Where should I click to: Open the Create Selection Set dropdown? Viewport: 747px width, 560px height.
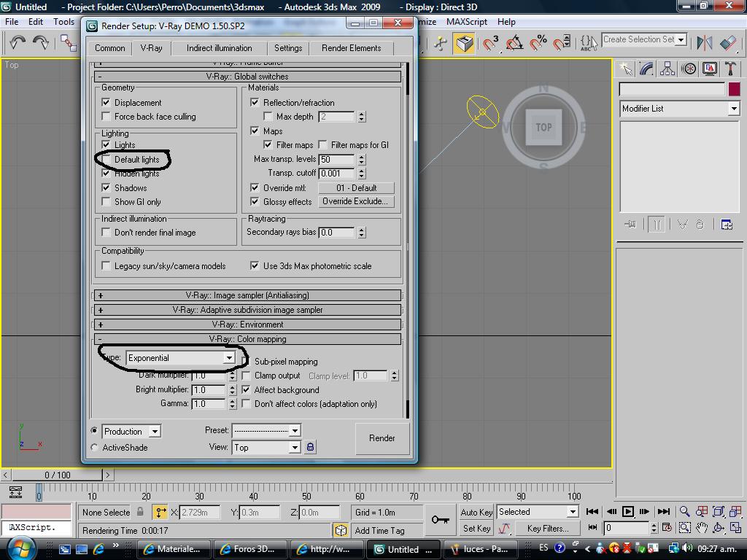point(643,39)
